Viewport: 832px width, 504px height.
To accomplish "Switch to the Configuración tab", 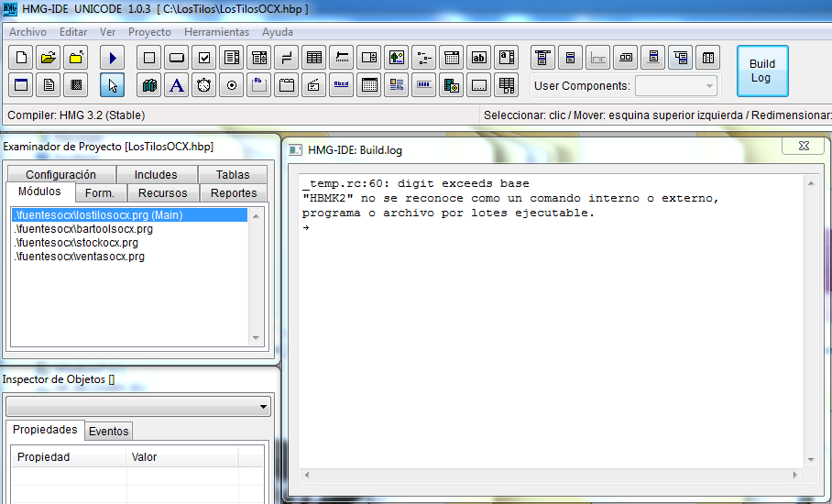I will (61, 174).
